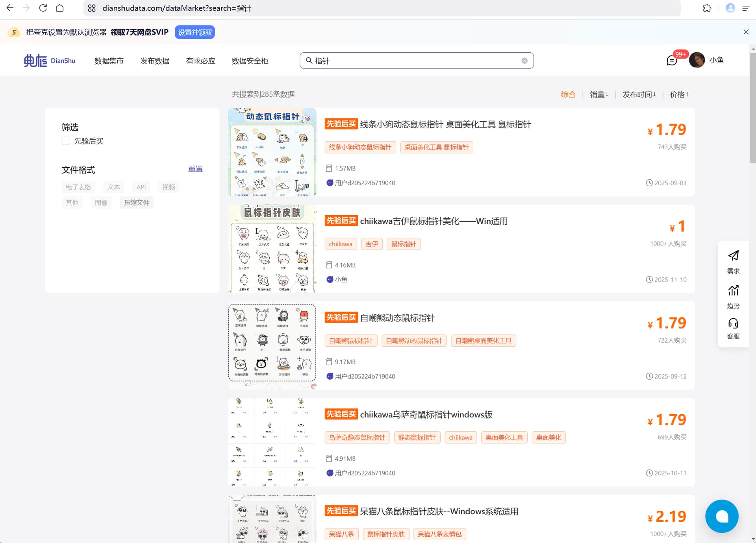756x543 pixels.
Task: Clear the search box text
Action: [x=524, y=61]
